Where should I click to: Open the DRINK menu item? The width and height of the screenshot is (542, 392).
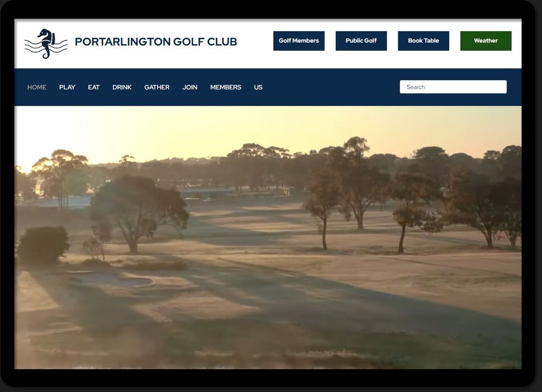tap(122, 87)
